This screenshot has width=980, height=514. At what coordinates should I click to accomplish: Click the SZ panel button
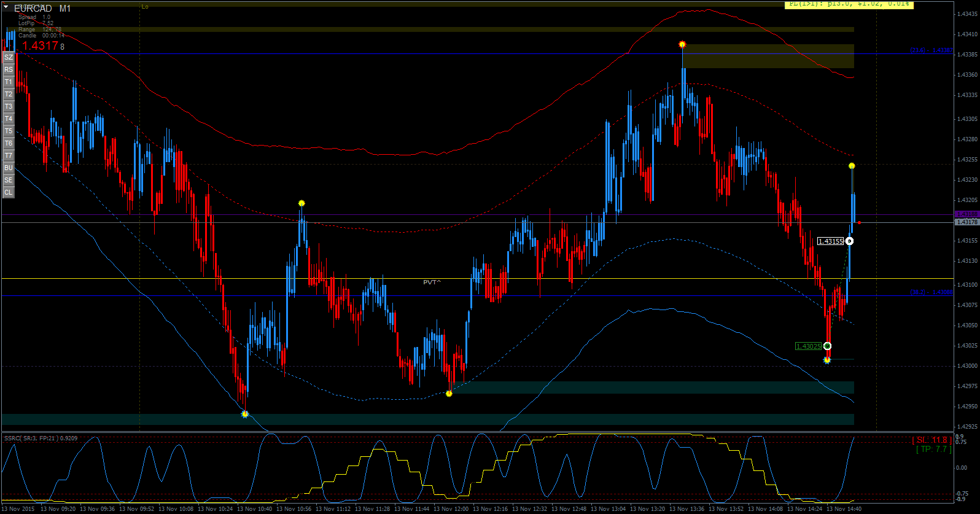9,57
